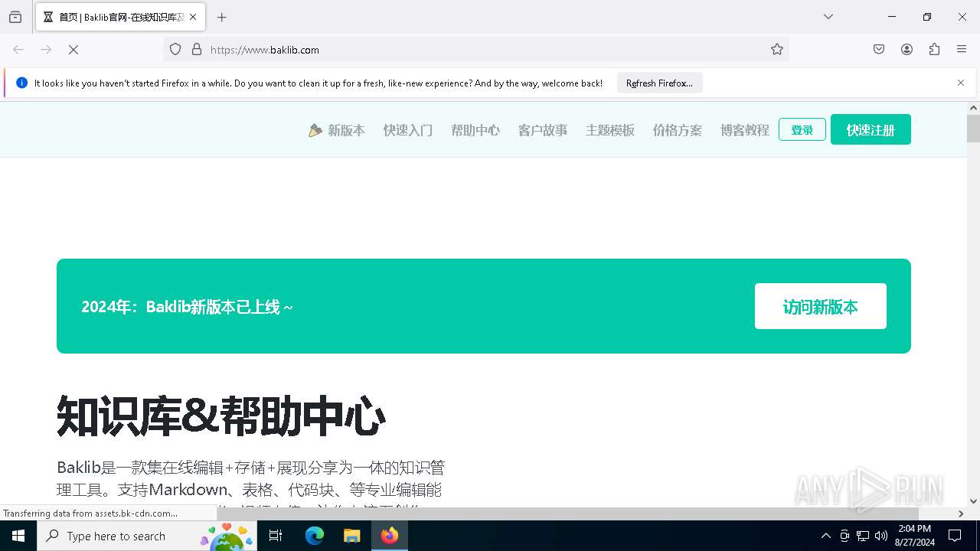
Task: Close the Baklib browser tab
Action: [193, 17]
